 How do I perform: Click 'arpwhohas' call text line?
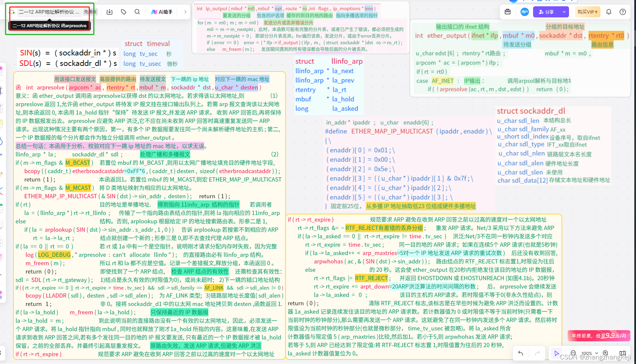click(x=372, y=261)
